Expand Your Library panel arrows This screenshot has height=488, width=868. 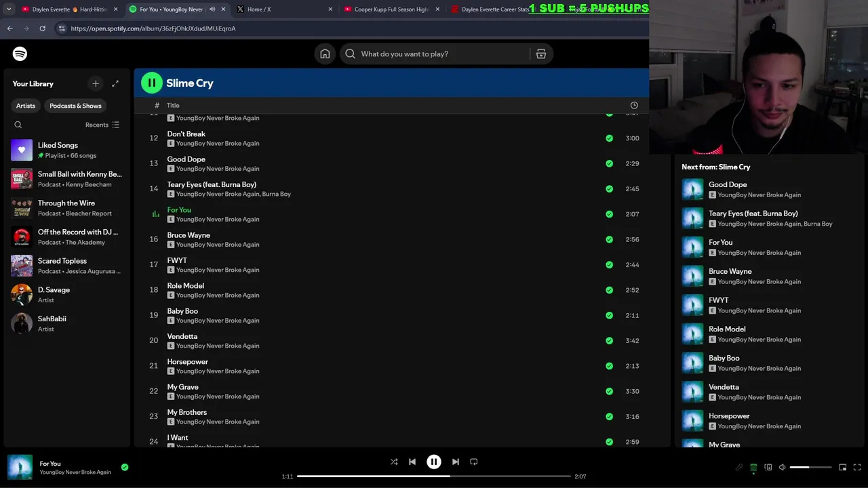pyautogui.click(x=115, y=83)
